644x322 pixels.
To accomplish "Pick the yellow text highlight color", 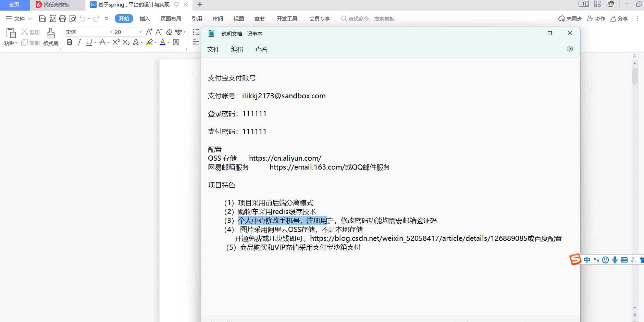I will click(149, 42).
